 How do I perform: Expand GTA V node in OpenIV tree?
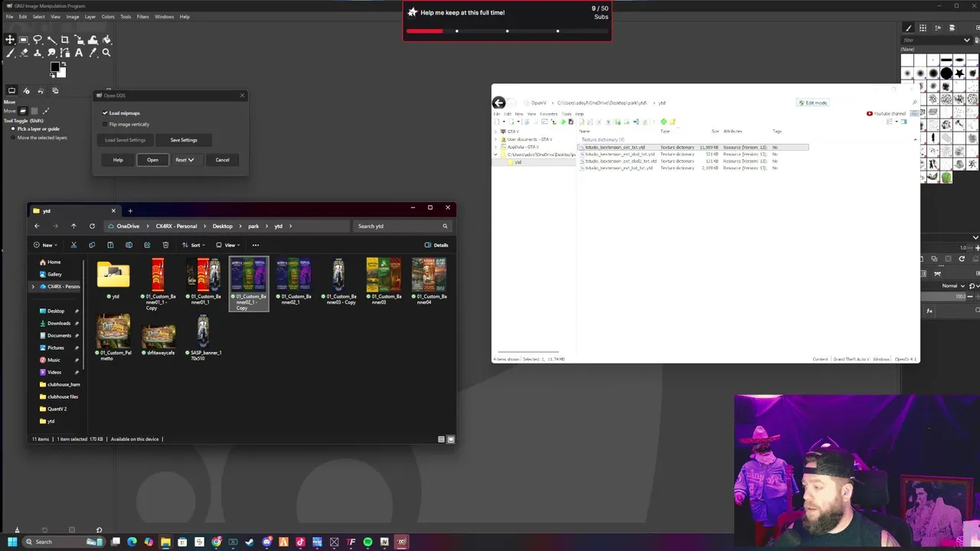click(x=495, y=132)
